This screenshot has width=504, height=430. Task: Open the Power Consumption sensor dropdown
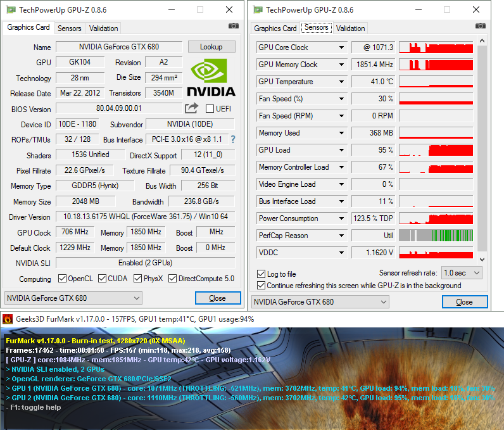341,218
